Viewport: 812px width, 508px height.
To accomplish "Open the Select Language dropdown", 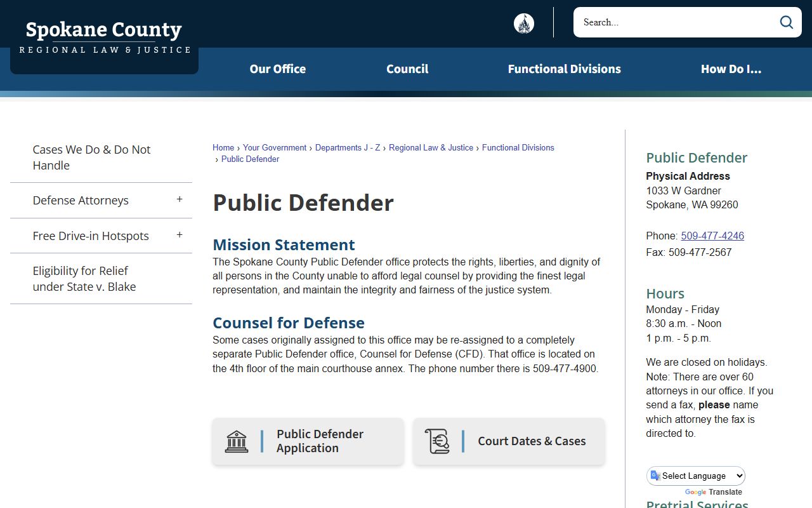I will click(696, 476).
